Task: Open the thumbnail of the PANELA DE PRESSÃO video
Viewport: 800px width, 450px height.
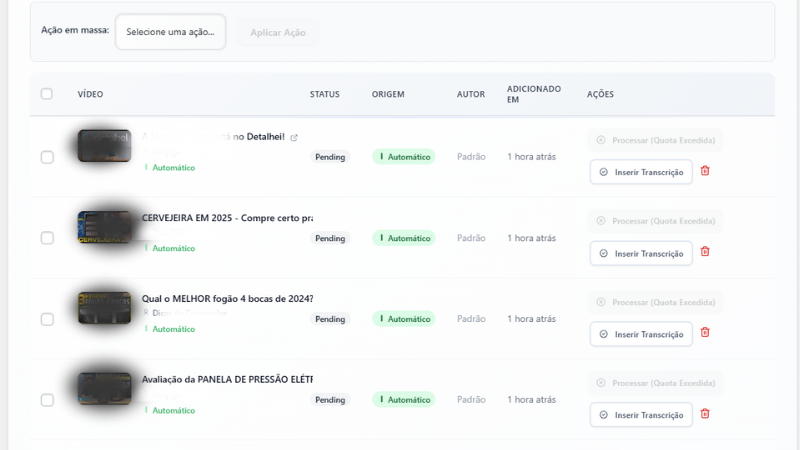Action: pos(104,389)
